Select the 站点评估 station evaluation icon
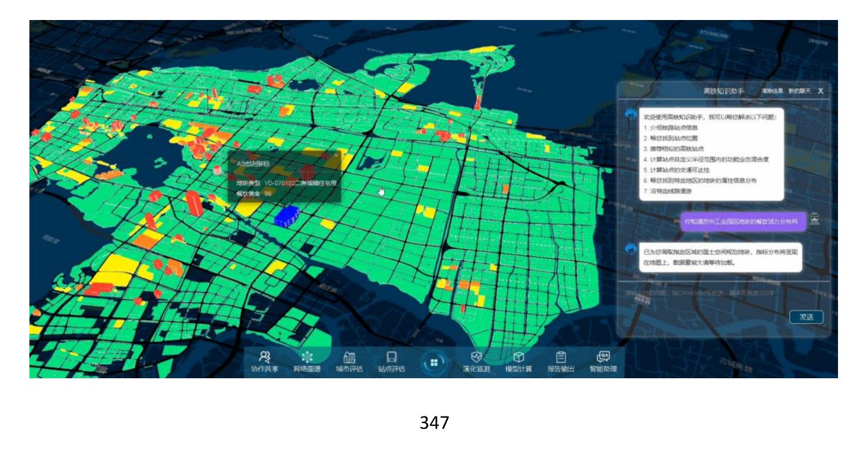This screenshot has height=450, width=868. [391, 362]
